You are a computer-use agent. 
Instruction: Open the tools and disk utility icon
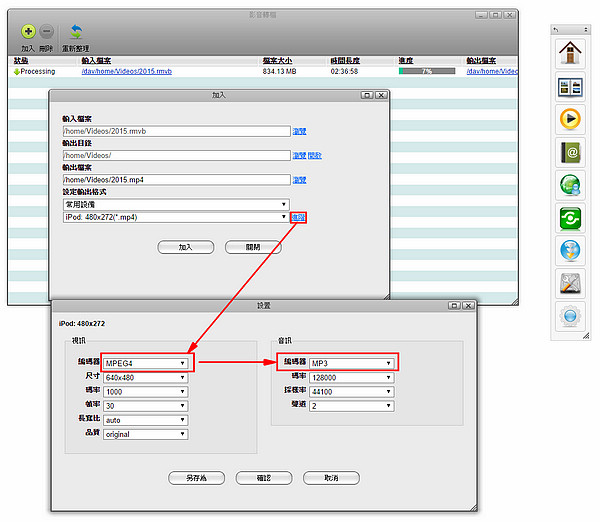[570, 284]
